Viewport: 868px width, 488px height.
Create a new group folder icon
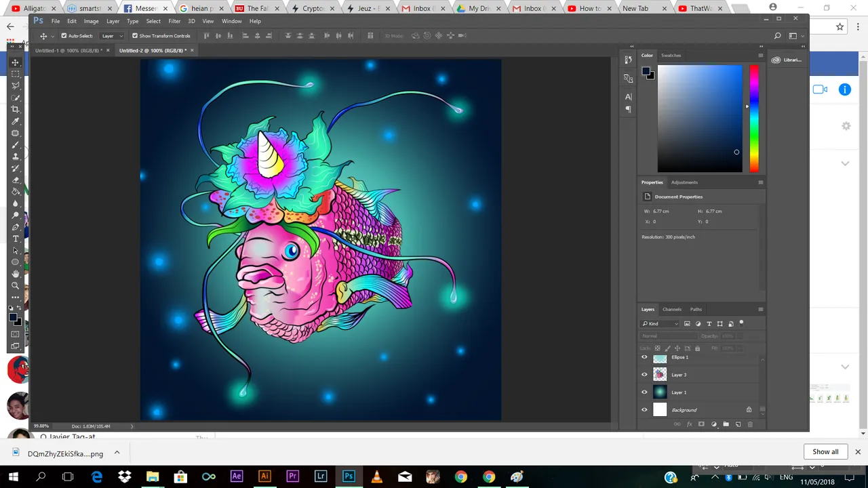pos(726,424)
